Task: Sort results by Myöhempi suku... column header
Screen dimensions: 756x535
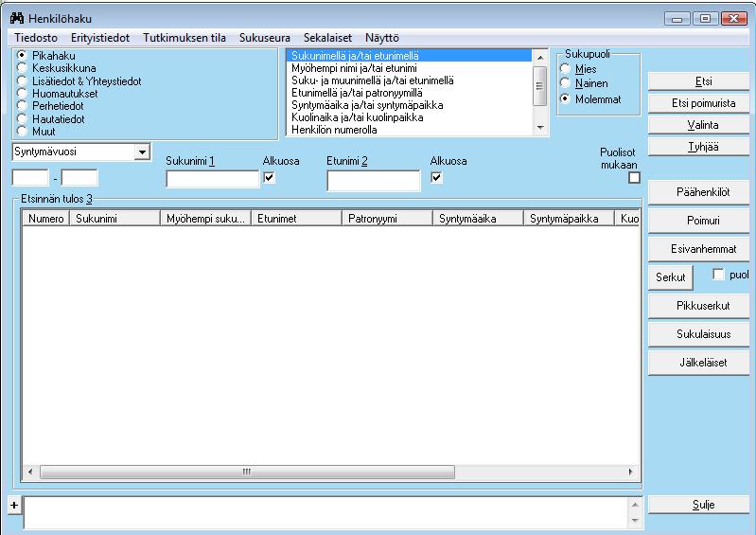Action: point(206,219)
